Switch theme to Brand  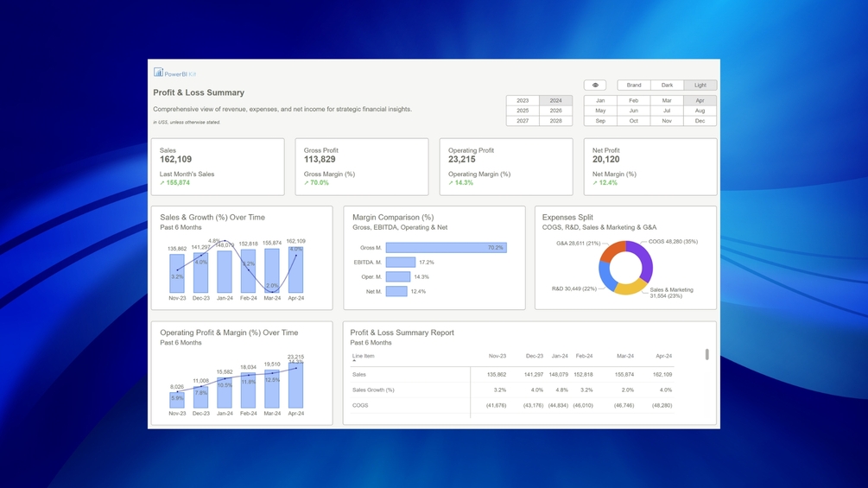(634, 86)
